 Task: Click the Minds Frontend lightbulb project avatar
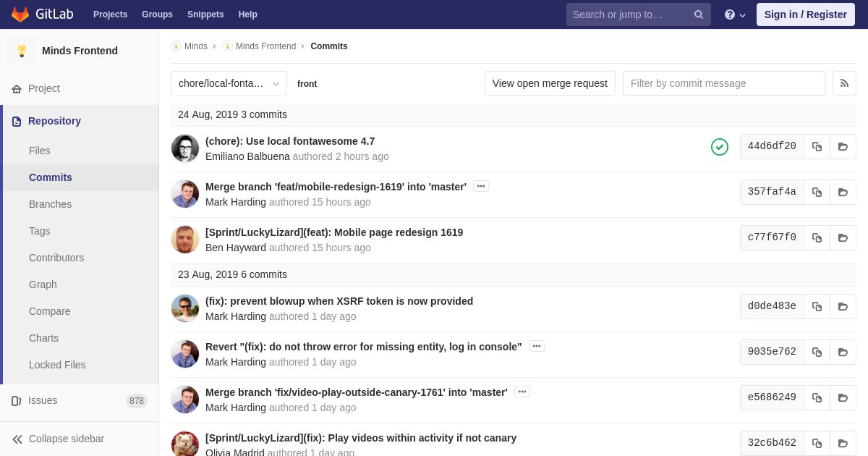[x=22, y=51]
